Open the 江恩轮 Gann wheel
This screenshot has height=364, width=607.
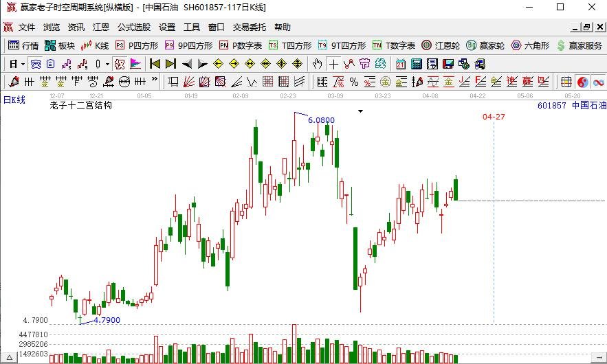[441, 45]
